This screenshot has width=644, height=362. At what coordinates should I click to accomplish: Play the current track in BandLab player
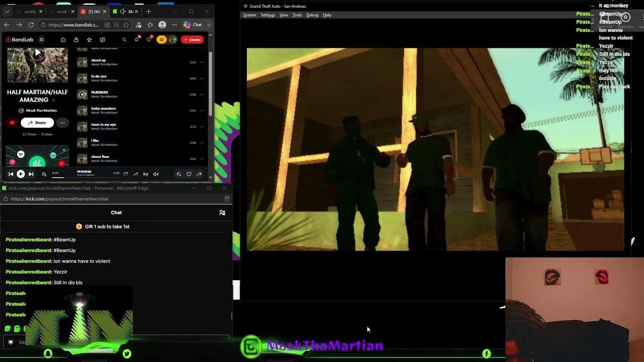[21, 174]
